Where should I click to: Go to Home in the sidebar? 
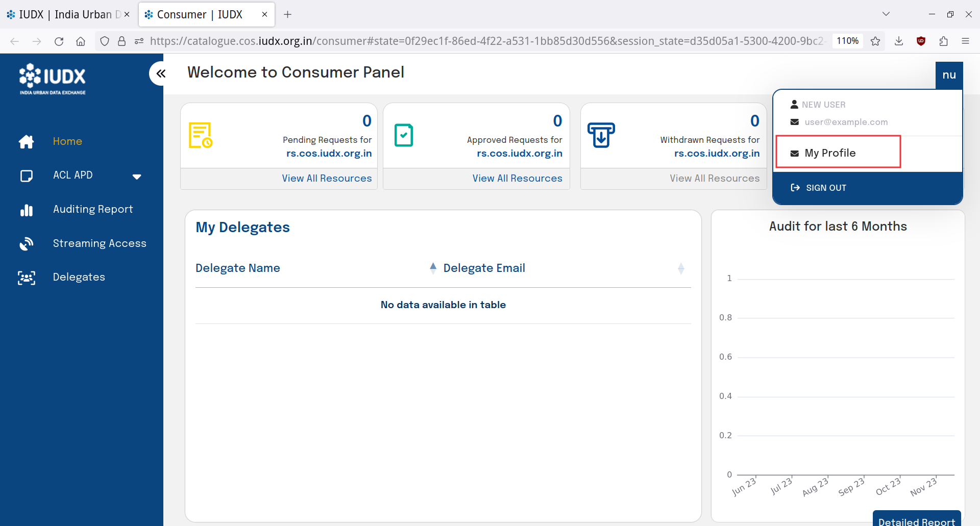(x=67, y=141)
